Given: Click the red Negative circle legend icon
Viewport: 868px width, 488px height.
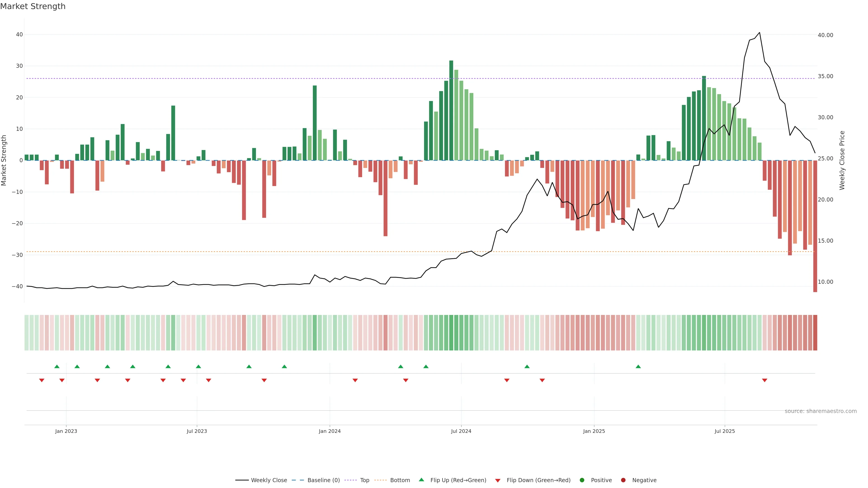Looking at the screenshot, I should (x=623, y=480).
